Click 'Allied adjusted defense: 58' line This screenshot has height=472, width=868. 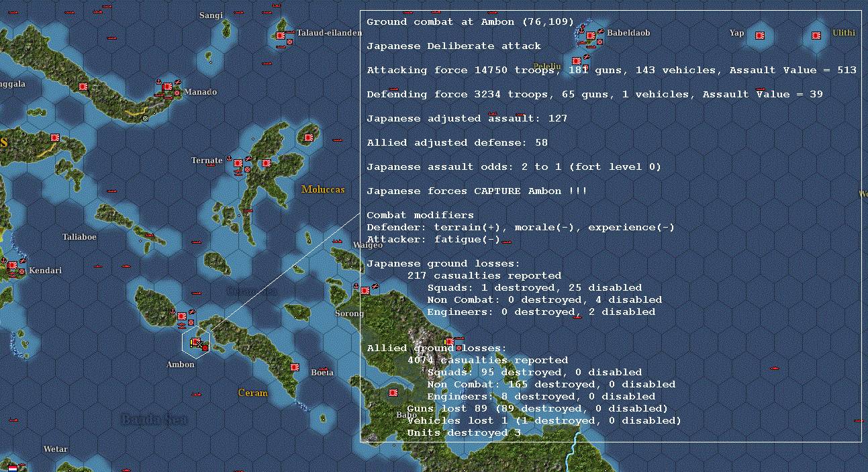coord(457,143)
